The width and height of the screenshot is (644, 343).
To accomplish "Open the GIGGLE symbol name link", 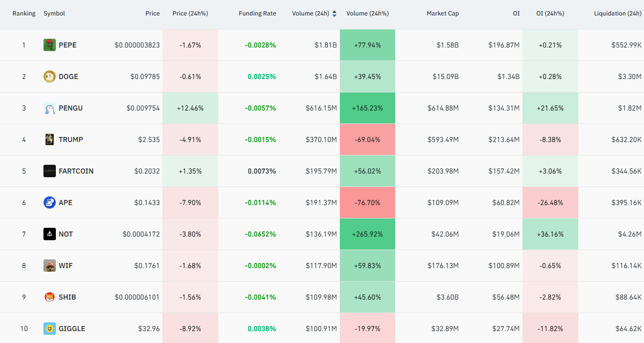I will click(72, 329).
